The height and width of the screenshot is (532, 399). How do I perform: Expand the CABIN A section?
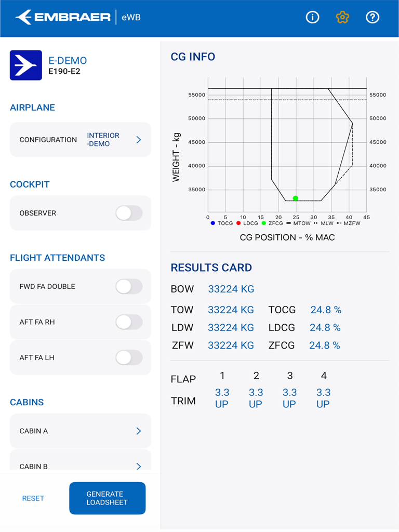point(80,431)
